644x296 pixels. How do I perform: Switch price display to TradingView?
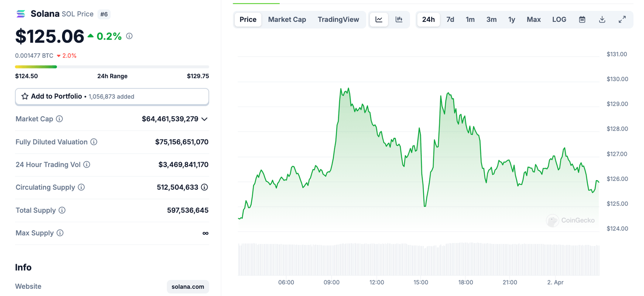[338, 19]
